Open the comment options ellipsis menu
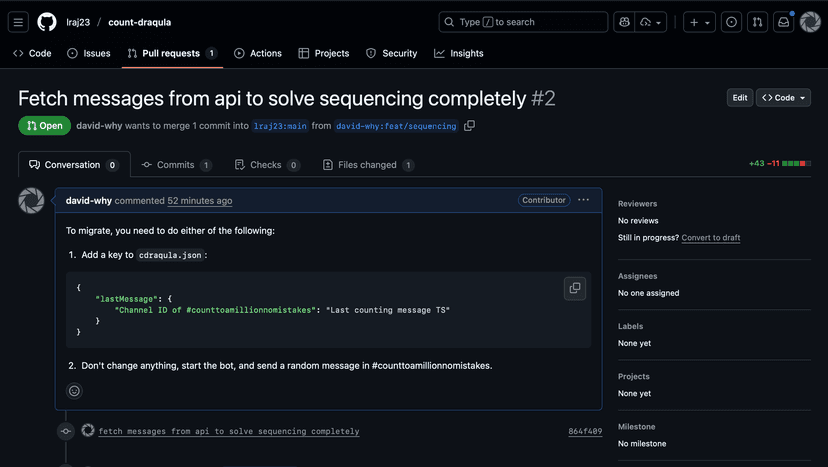Screen dimensions: 828x467 [x=584, y=200]
